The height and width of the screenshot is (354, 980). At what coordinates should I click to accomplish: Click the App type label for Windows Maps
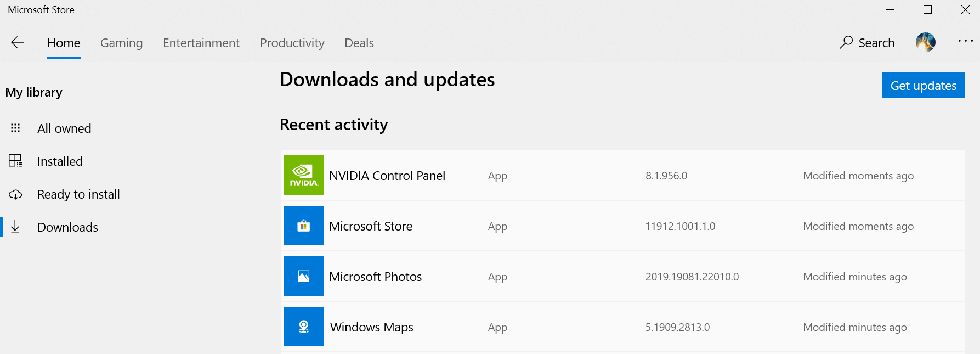click(497, 328)
